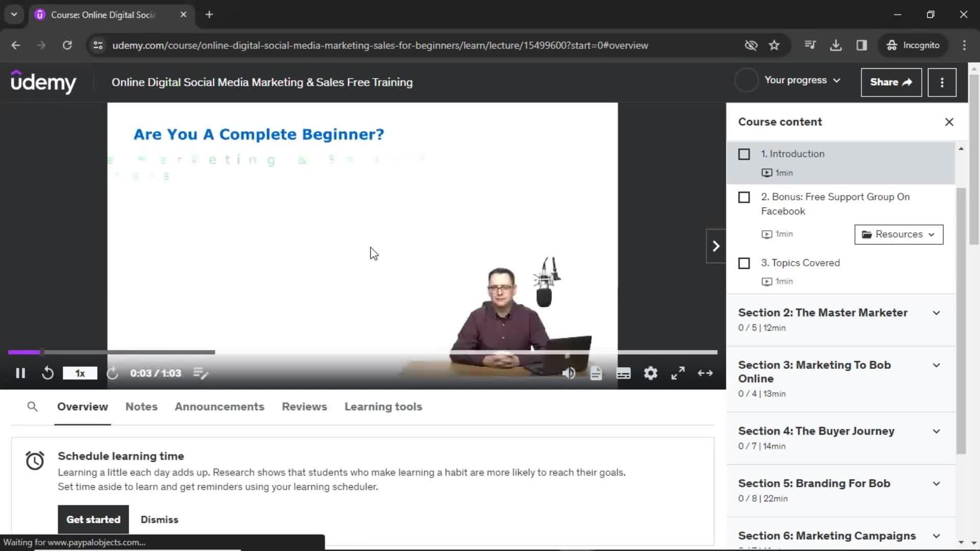
Task: Check the Topics Covered lecture checkbox
Action: [744, 262]
